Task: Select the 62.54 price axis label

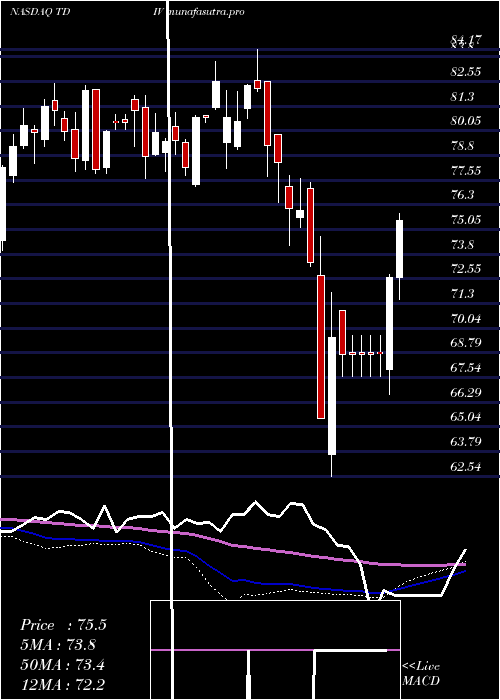Action: [x=466, y=467]
